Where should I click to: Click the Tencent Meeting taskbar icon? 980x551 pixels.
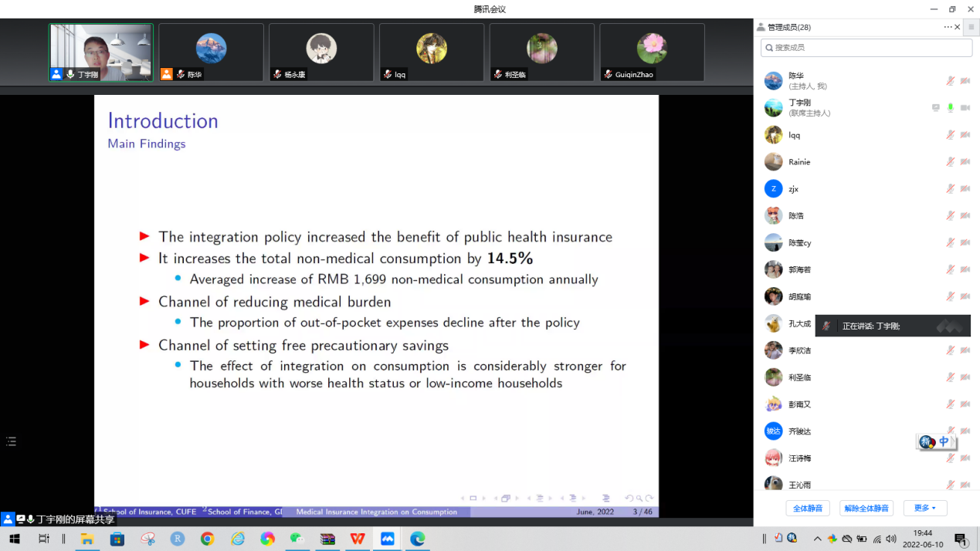tap(388, 539)
